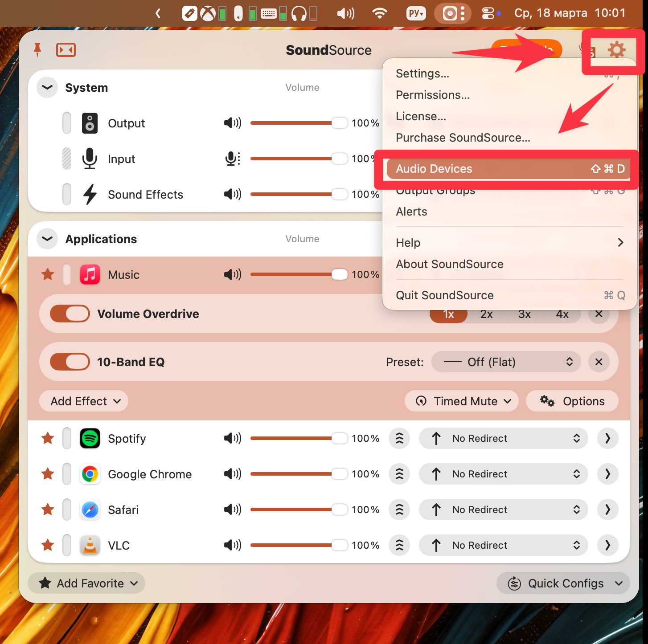Click the Wi-Fi menu bar icon
Viewport: 648px width, 644px height.
coord(379,13)
